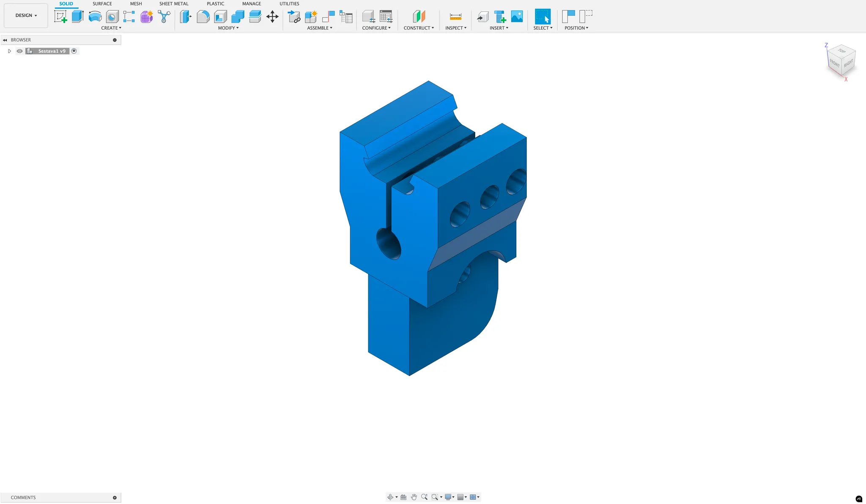Viewport: 866px width, 504px height.
Task: Toggle visibility eye of Sestava1 v9
Action: click(x=19, y=51)
